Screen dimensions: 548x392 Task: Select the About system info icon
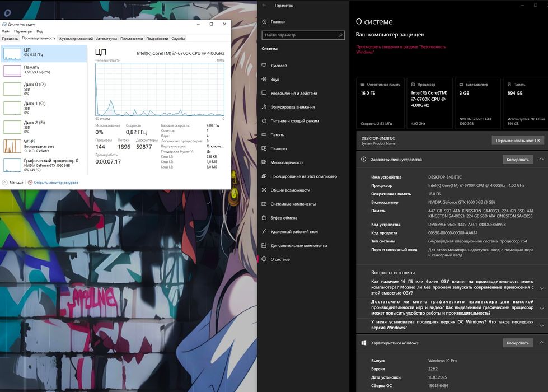[264, 259]
